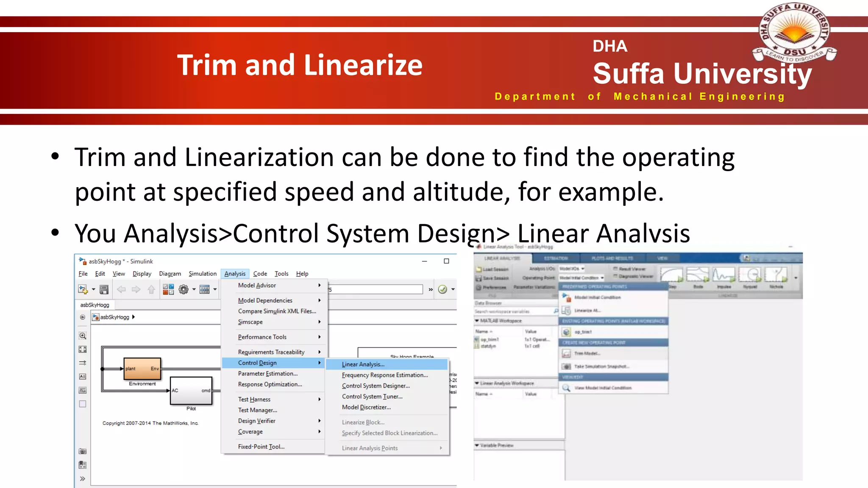868x488 pixels.
Task: Select existing operating point op_trim1 in dropdown
Action: point(613,332)
